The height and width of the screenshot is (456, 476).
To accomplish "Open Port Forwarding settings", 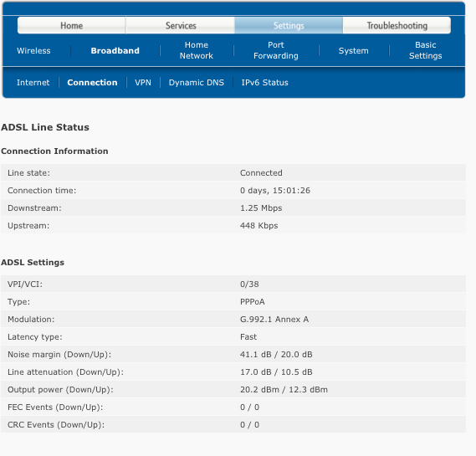I will [x=276, y=50].
